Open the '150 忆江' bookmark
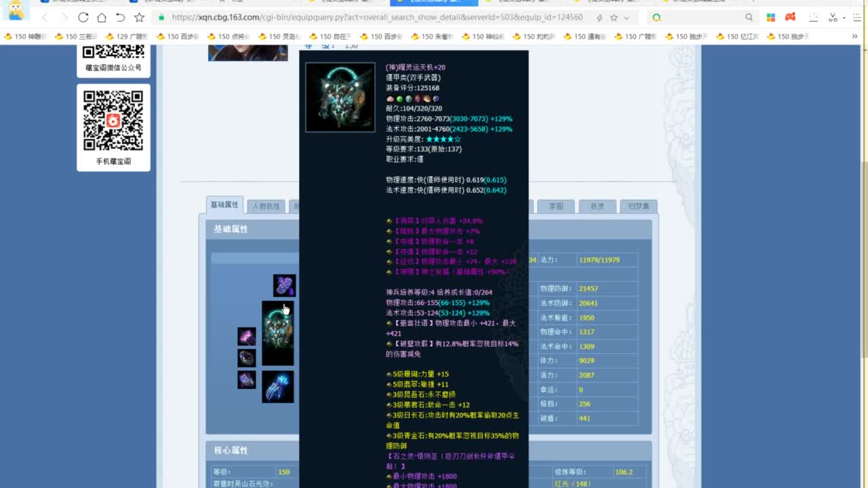 [x=737, y=37]
